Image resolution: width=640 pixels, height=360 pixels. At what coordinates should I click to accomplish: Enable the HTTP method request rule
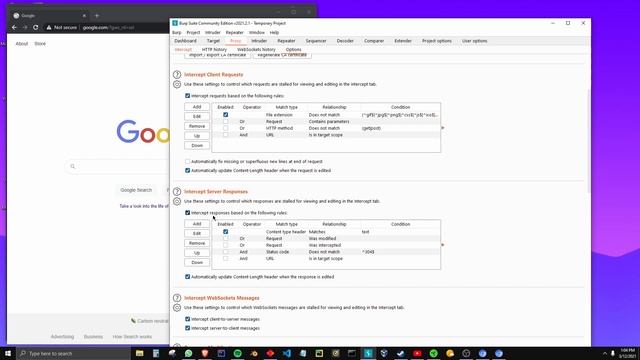point(226,128)
